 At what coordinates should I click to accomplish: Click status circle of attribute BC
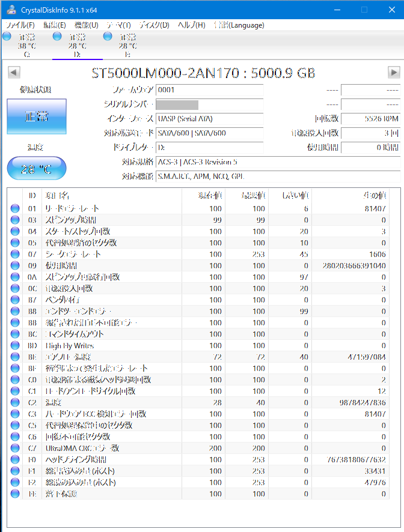(15, 334)
